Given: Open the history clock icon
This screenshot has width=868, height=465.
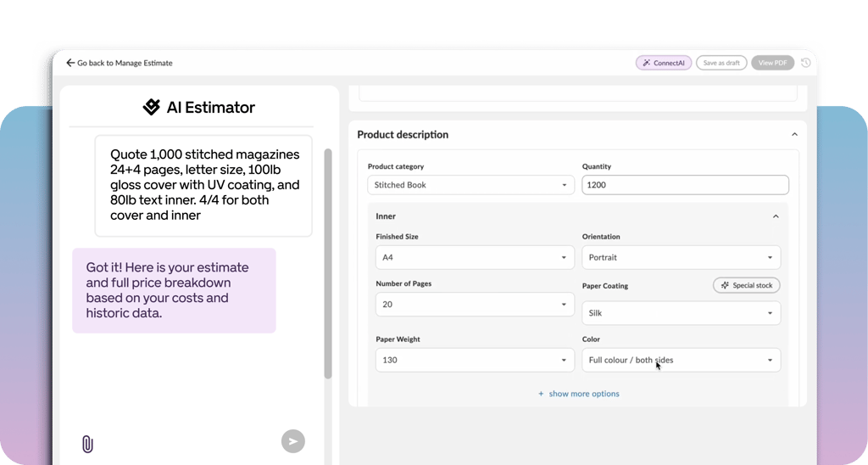Looking at the screenshot, I should (805, 63).
